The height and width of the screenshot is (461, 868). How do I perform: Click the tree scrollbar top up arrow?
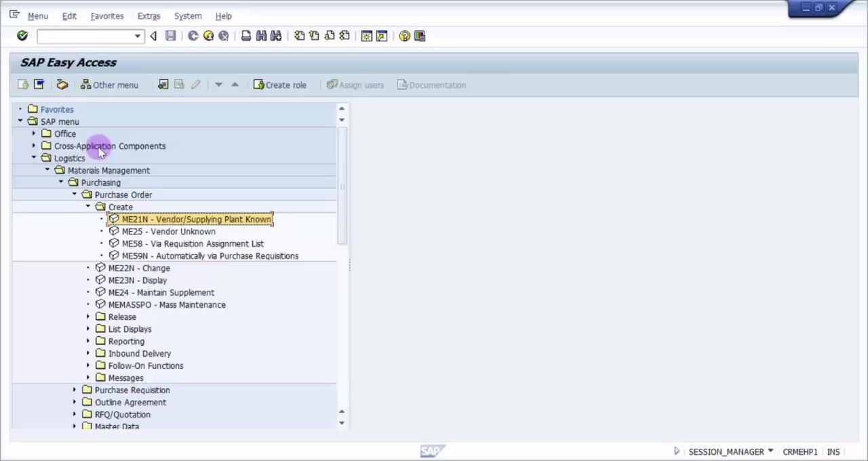(342, 108)
